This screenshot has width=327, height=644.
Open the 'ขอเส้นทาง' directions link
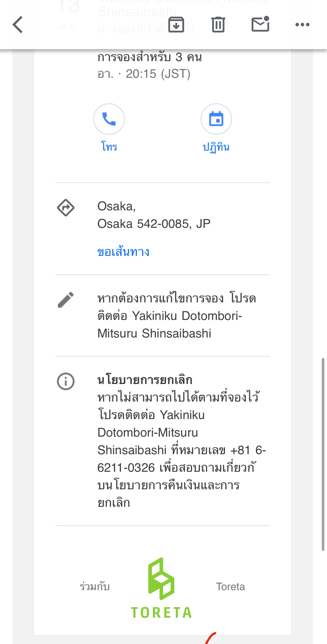pyautogui.click(x=123, y=252)
